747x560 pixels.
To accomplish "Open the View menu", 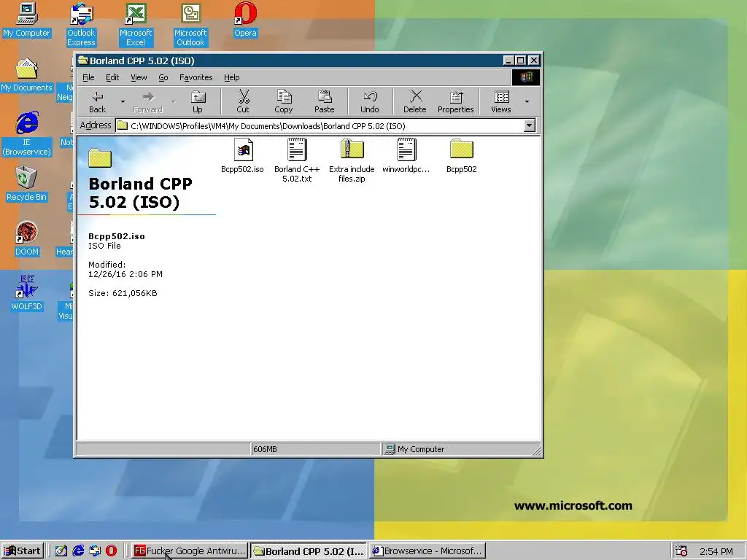I will coord(139,77).
